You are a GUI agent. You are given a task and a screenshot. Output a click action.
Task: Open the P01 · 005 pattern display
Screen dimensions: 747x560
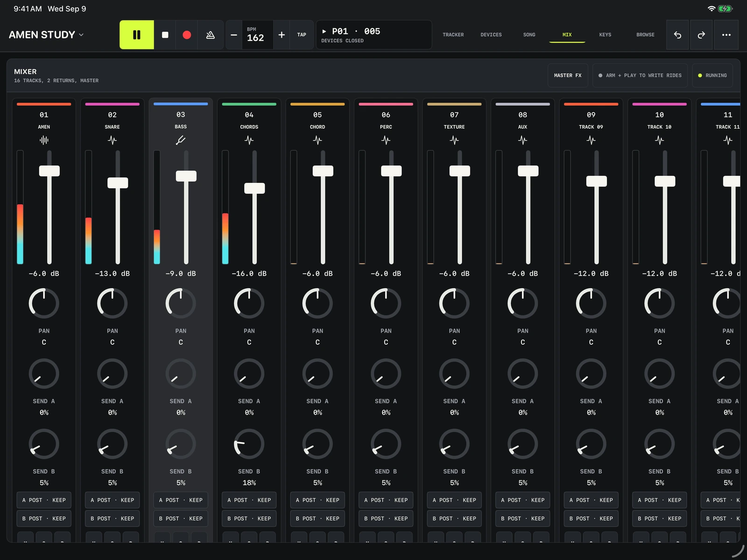click(374, 35)
